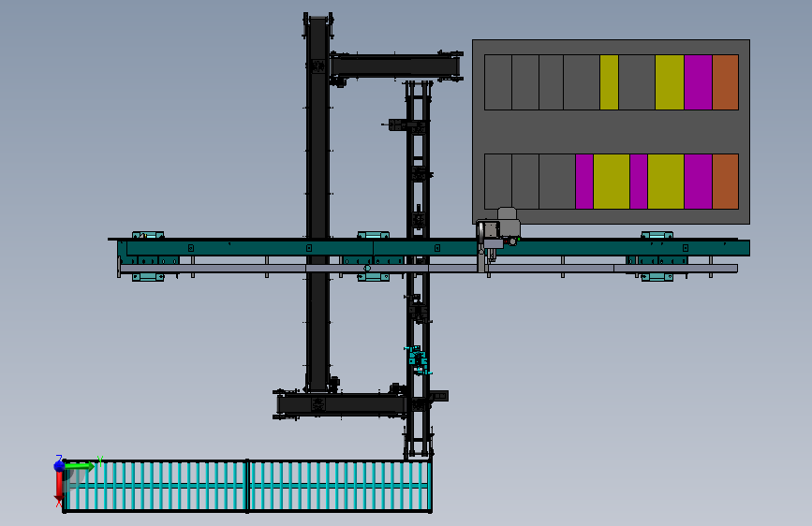Select the orange block in the lower storage row
This screenshot has width=812, height=526.
point(726,182)
